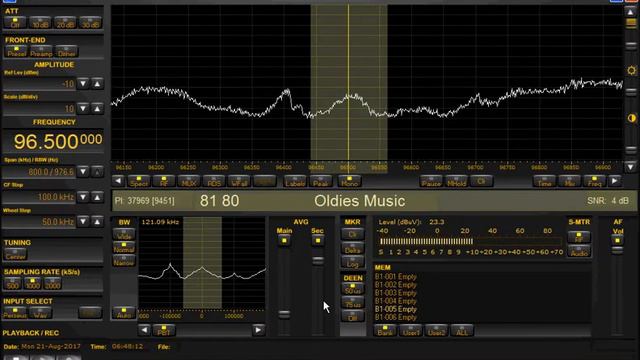This screenshot has width=640, height=360.
Task: Decrease CF Step with its down arrow
Action: tap(83, 197)
